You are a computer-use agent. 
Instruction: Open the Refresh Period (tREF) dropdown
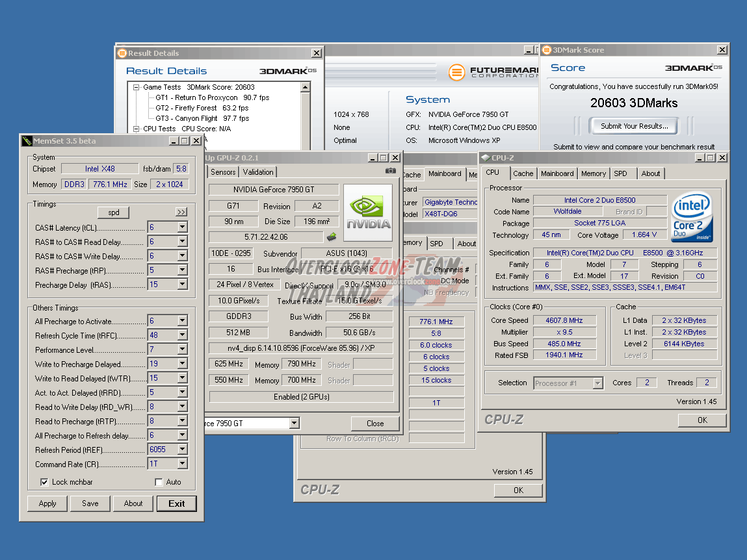click(x=183, y=449)
